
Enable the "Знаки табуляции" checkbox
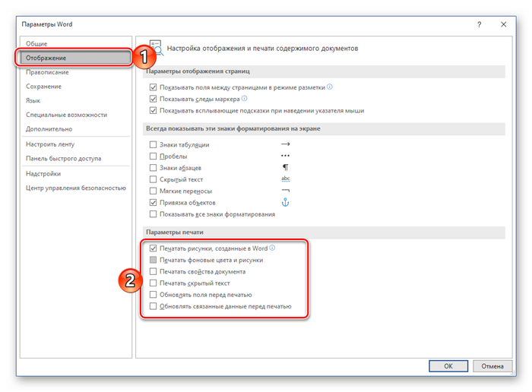[154, 144]
